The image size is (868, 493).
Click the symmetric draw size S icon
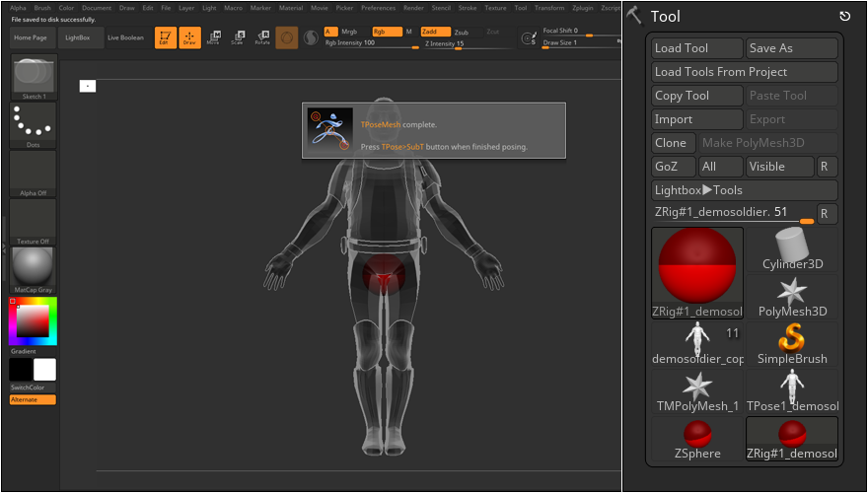click(530, 38)
